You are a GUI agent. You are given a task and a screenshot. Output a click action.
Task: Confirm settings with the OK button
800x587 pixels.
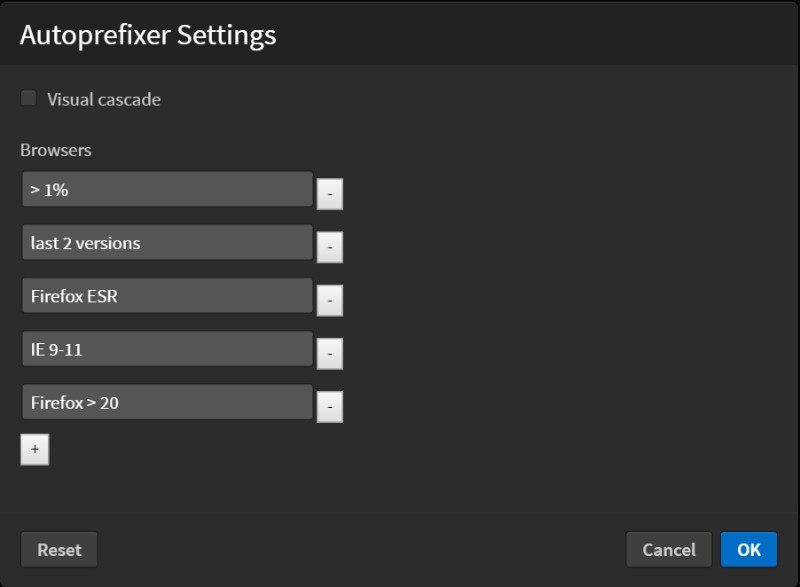point(748,549)
